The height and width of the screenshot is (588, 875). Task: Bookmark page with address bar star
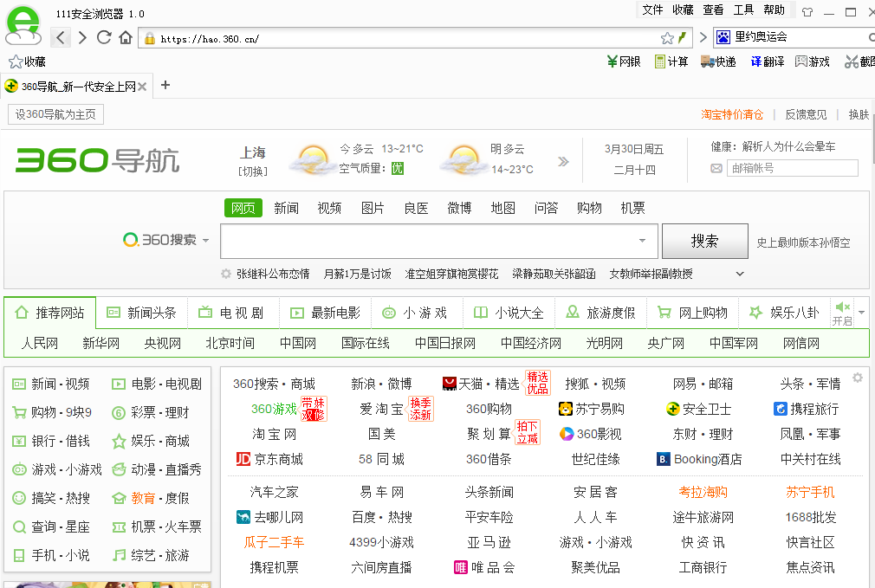pyautogui.click(x=667, y=38)
